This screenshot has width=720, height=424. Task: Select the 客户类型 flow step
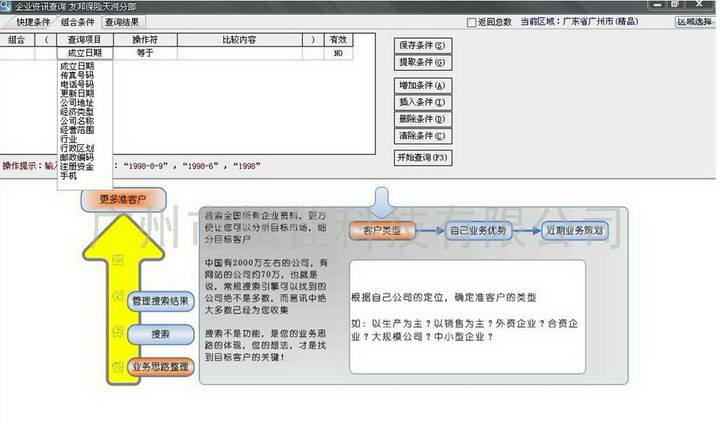pyautogui.click(x=382, y=231)
